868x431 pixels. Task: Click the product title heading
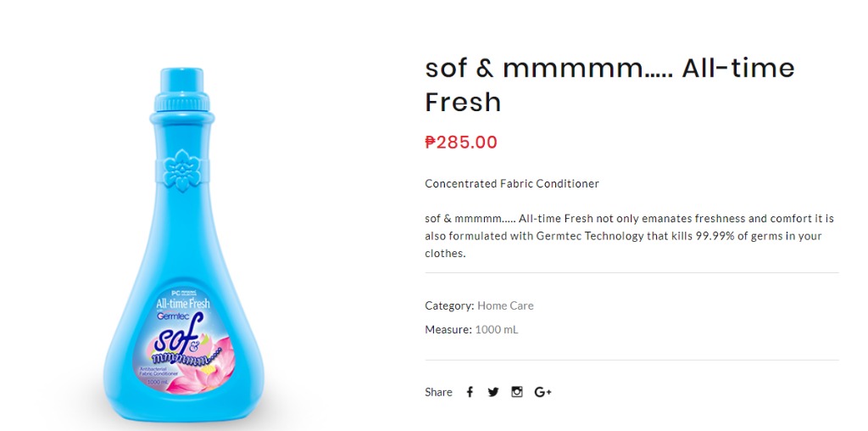pyautogui.click(x=609, y=85)
